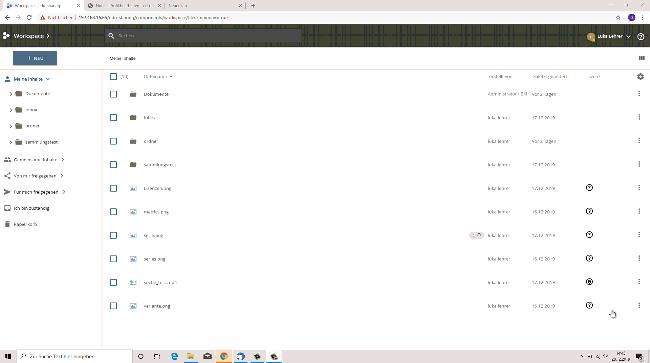Open the Windows Start menu
650x363 pixels.
(8, 356)
